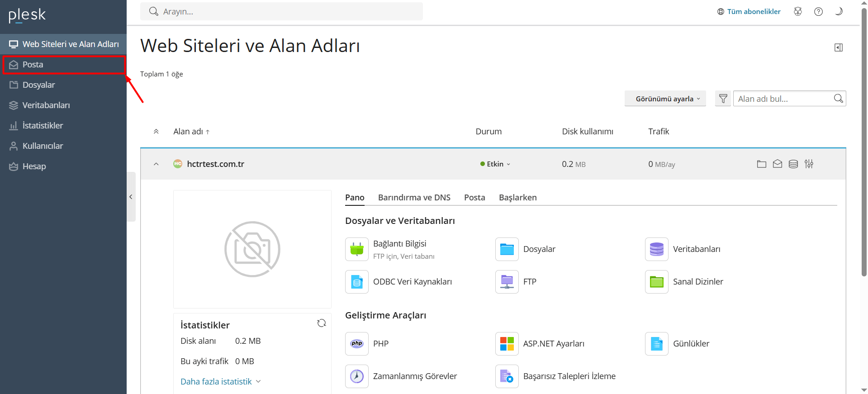Switch to Barındırma ve DNS tab

tap(414, 198)
